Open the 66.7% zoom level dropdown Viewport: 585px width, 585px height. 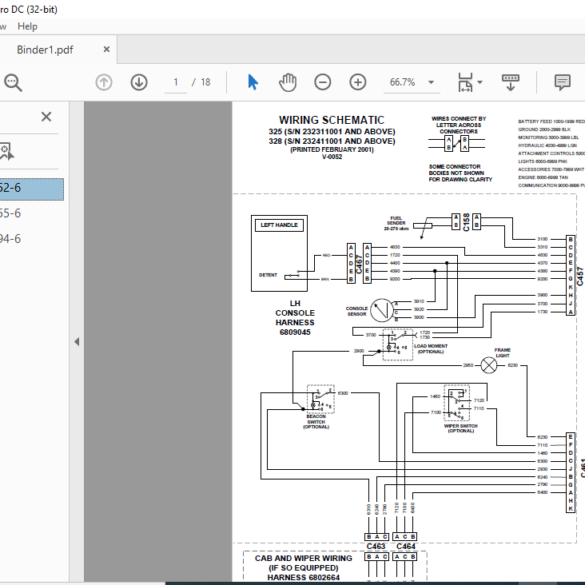coord(431,82)
